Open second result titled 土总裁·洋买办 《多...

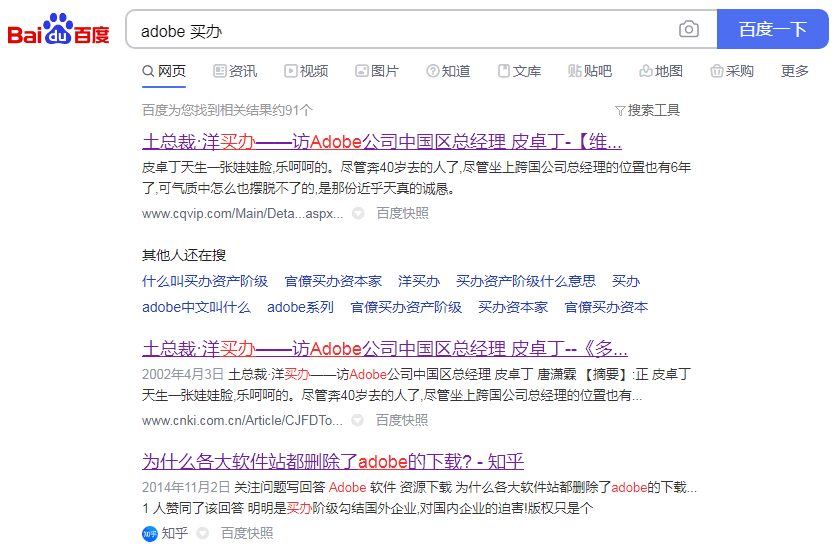point(384,349)
